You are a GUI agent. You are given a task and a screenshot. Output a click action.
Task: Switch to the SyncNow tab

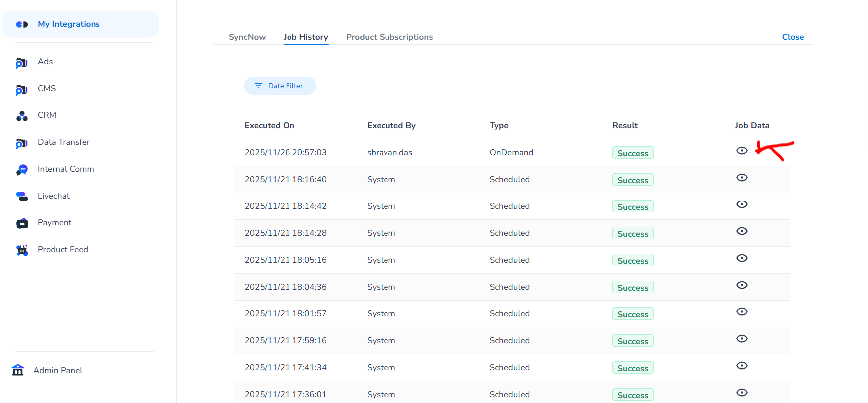(247, 37)
